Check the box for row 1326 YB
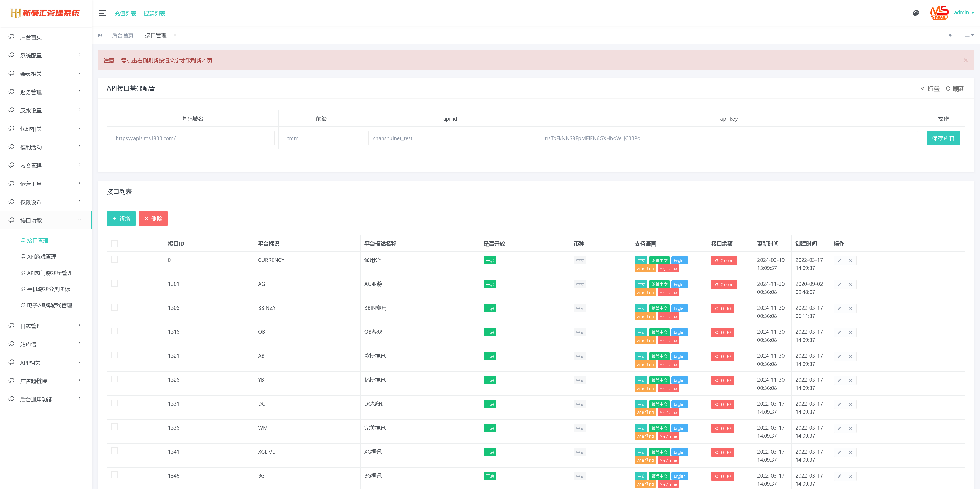 (x=115, y=379)
